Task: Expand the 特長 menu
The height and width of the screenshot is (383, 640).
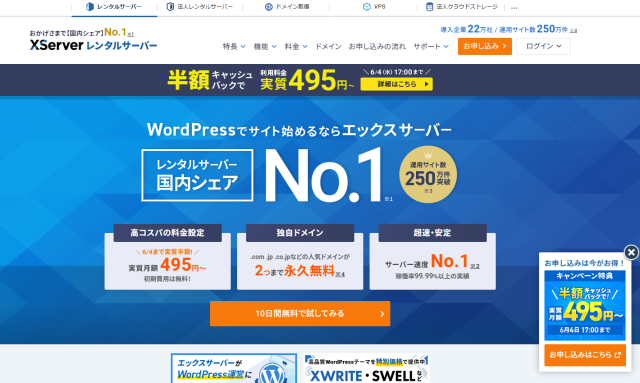Action: click(234, 47)
